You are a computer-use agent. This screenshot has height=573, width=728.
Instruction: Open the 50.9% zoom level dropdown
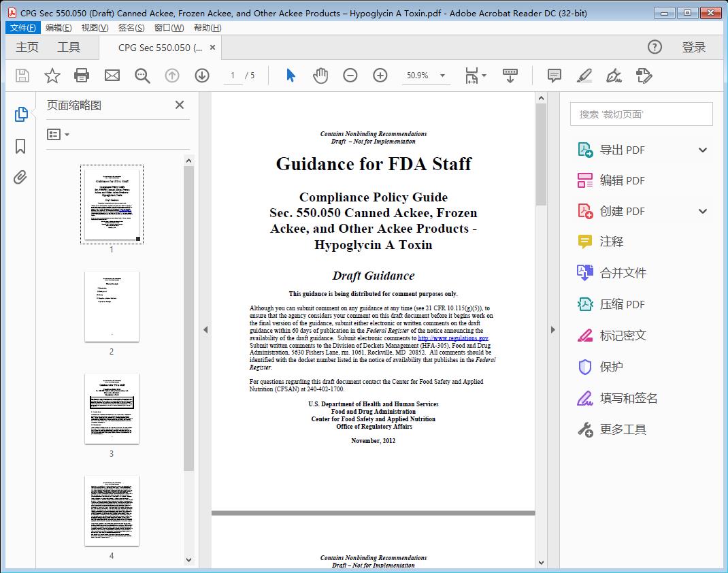pos(442,76)
